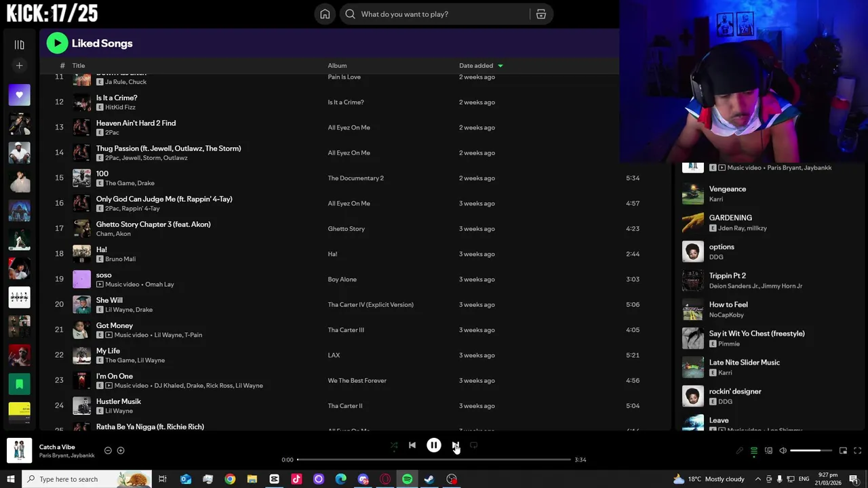Enter full screen player mode
Image resolution: width=868 pixels, height=488 pixels.
tap(857, 451)
